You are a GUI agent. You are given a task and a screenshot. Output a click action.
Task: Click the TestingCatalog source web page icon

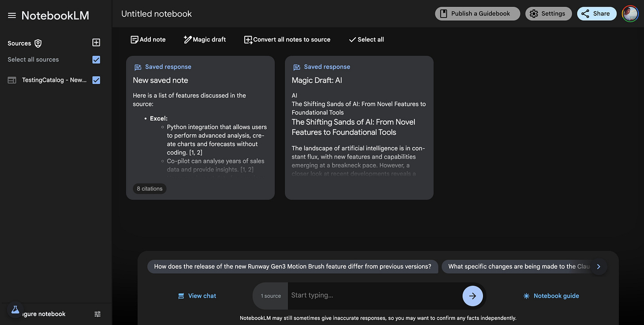point(12,80)
